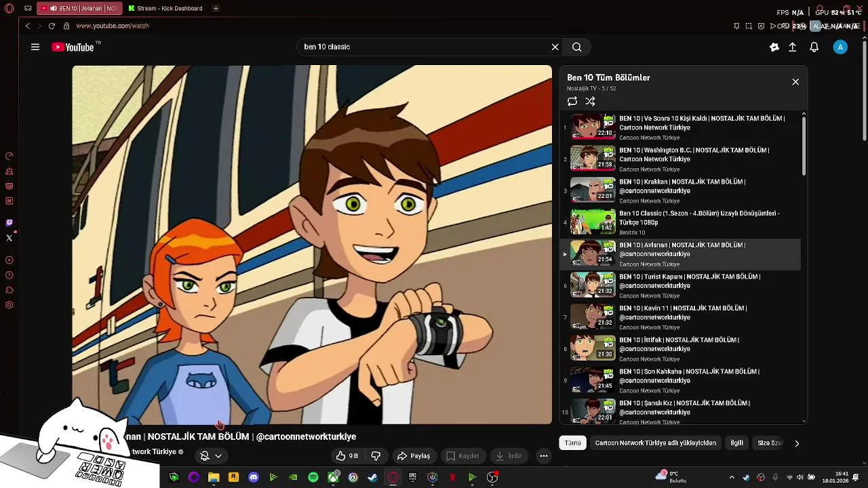Click the snapshot icon in the address bar
Image resolution: width=868 pixels, height=488 pixels.
point(749,26)
